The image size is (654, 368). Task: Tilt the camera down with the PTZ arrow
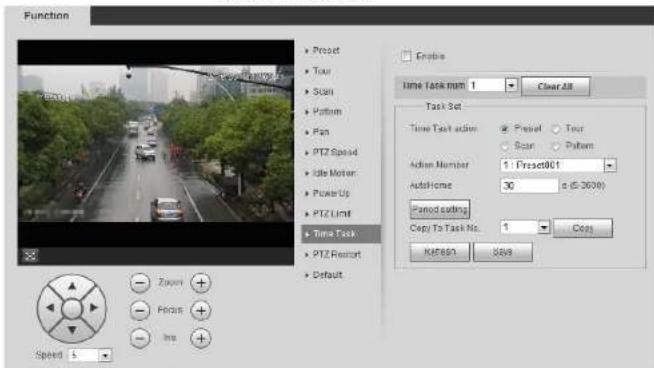click(x=72, y=330)
